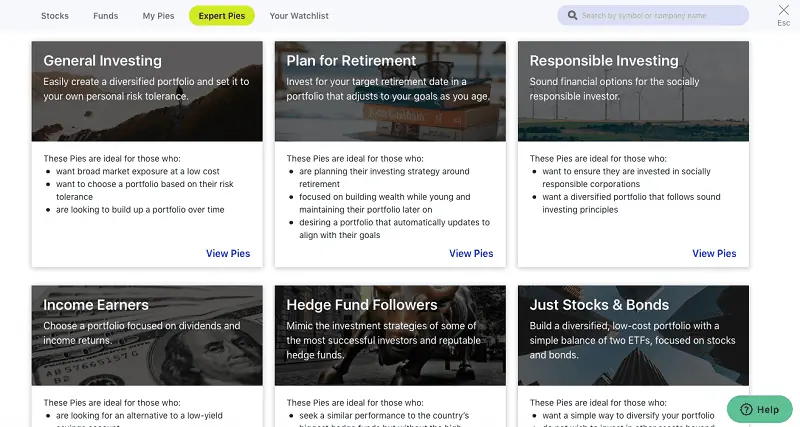Click the magnifying glass search icon
This screenshot has height=427, width=800.
[x=572, y=16]
